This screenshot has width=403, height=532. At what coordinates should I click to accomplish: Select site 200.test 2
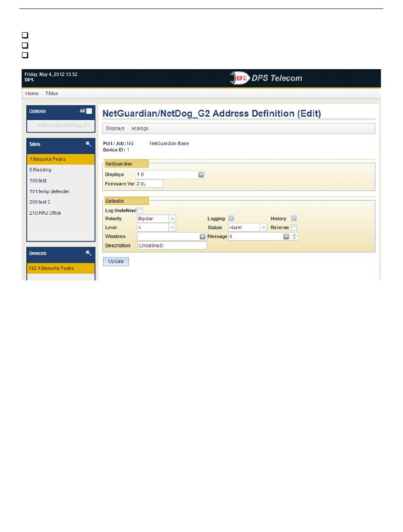coord(61,202)
